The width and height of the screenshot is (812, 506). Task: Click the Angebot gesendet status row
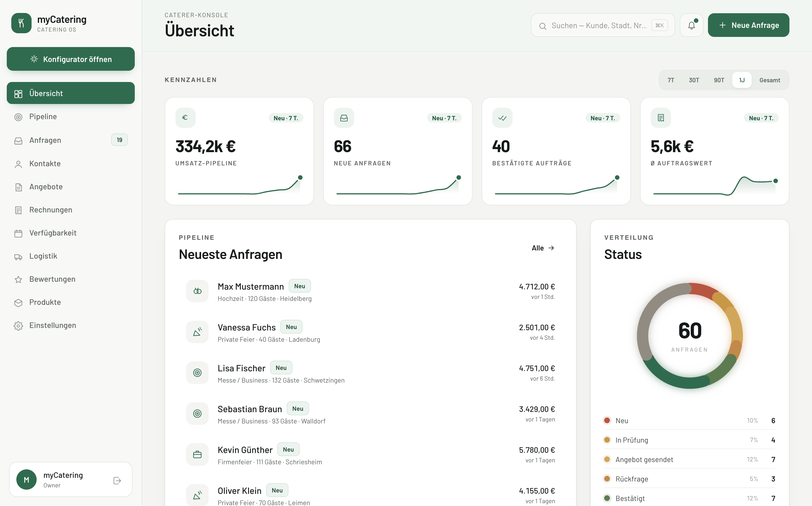pyautogui.click(x=689, y=459)
